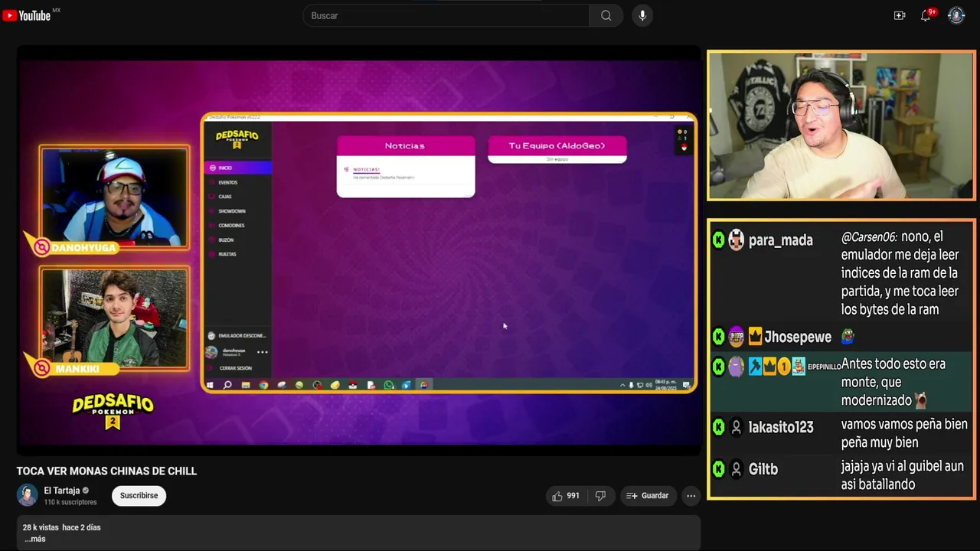Click the Windows Start button in video
Viewport: 980px width, 551px height.
(x=210, y=385)
